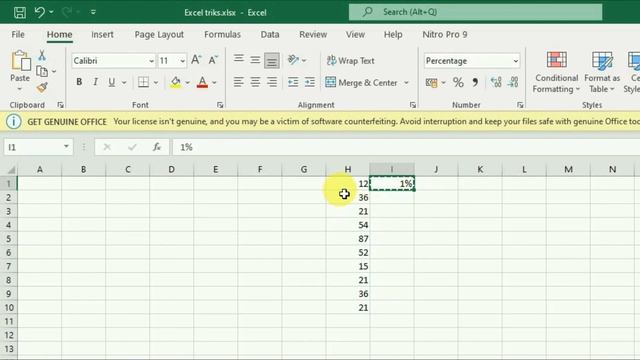Expand Paste options arrow
640x360 pixels.
[20, 89]
